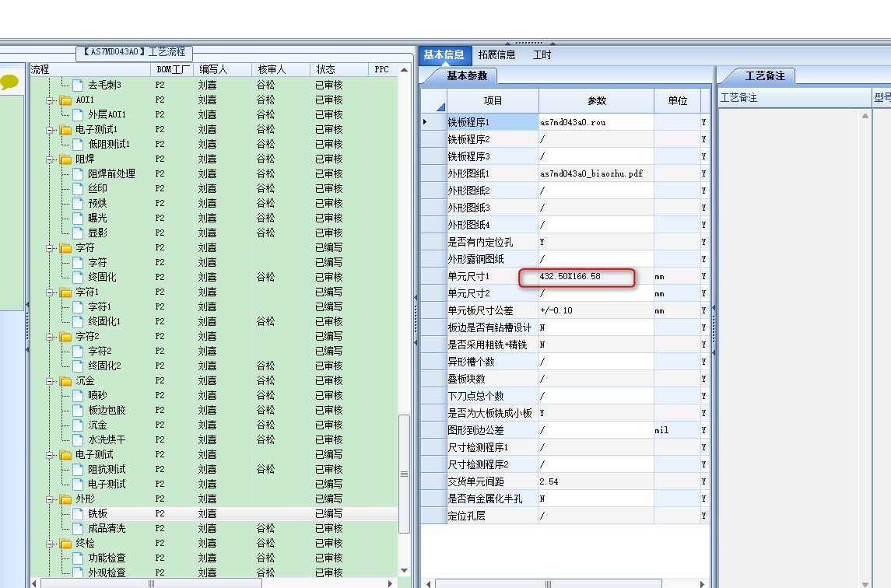
Task: Click the document icon beside 喷砂
Action: click(78, 395)
